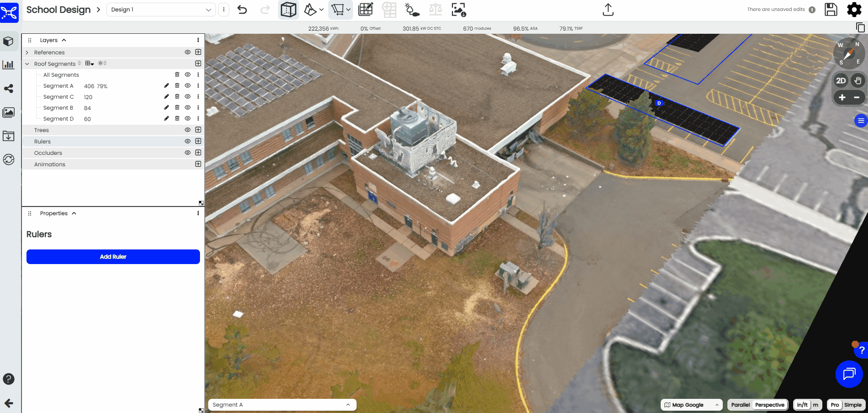This screenshot has height=413, width=868.
Task: Click the undo arrow icon
Action: tap(242, 10)
